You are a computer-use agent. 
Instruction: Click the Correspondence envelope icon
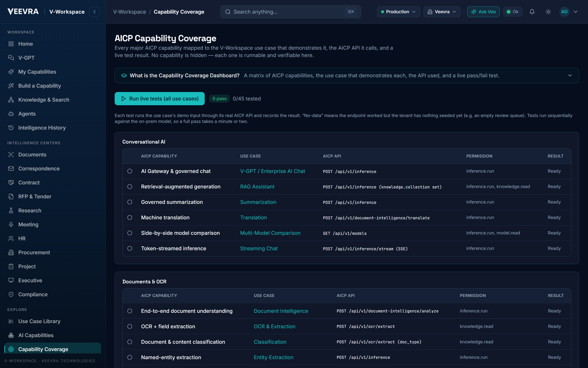[11, 169]
